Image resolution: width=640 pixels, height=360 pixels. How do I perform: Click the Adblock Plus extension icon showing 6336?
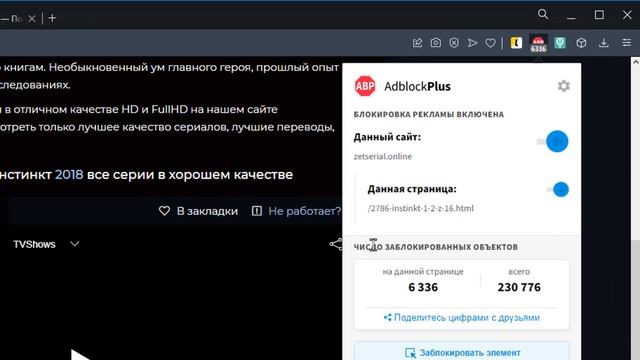pos(538,43)
